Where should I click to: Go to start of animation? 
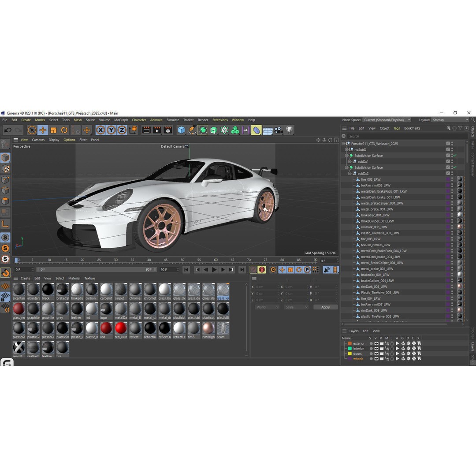point(186,270)
